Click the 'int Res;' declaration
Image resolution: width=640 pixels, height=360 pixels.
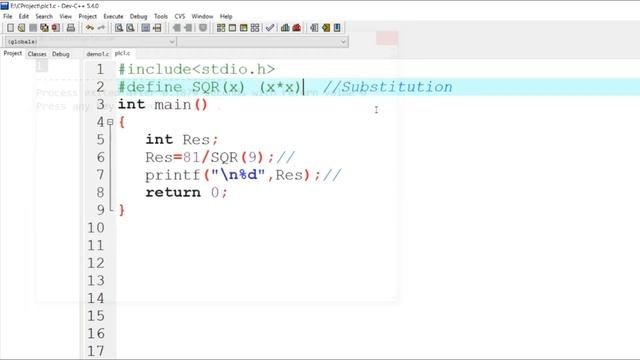(182, 140)
